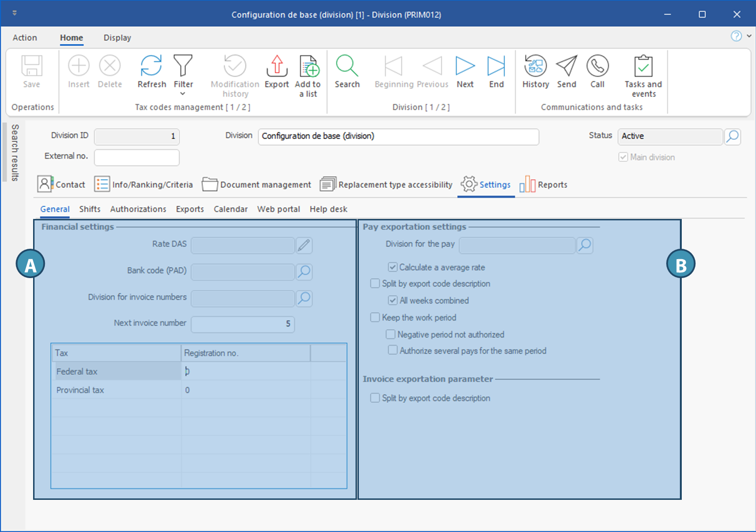Open Tasks and events
This screenshot has height=532, width=756.
click(x=643, y=66)
